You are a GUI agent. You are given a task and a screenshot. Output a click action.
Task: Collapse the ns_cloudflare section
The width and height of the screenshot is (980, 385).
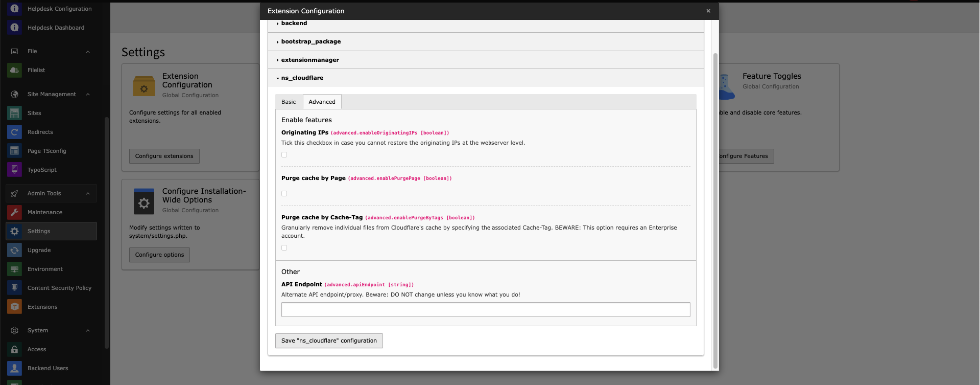click(x=302, y=78)
